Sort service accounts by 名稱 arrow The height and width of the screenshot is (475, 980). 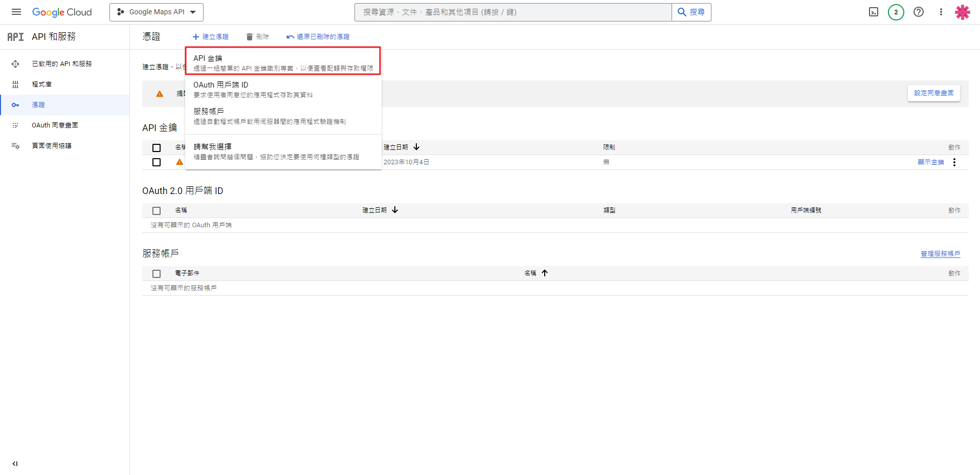pos(545,273)
